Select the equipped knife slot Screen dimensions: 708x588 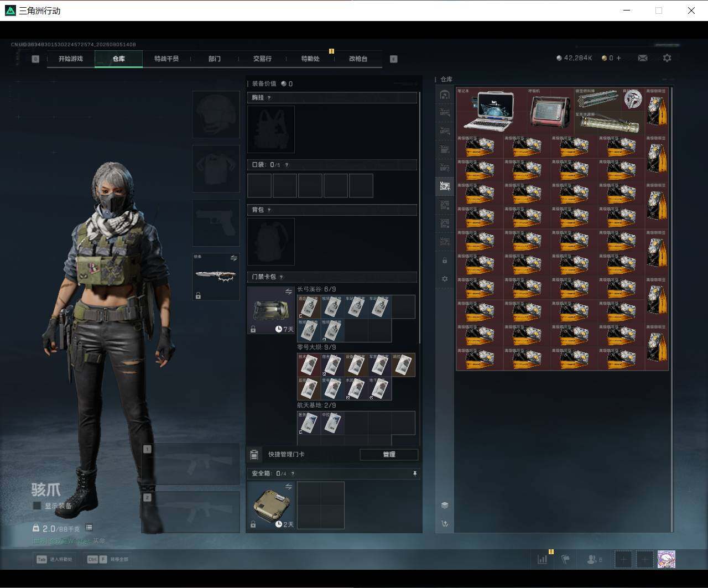pos(216,277)
